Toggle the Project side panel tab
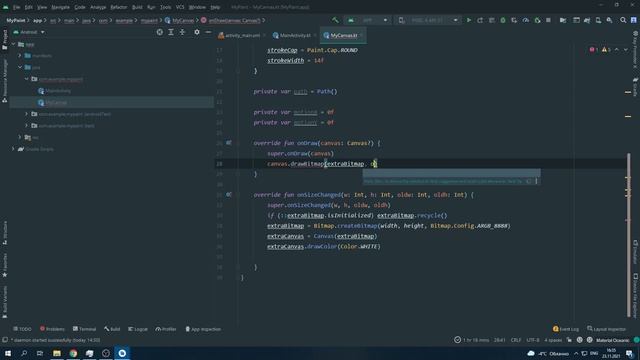 coord(4,39)
